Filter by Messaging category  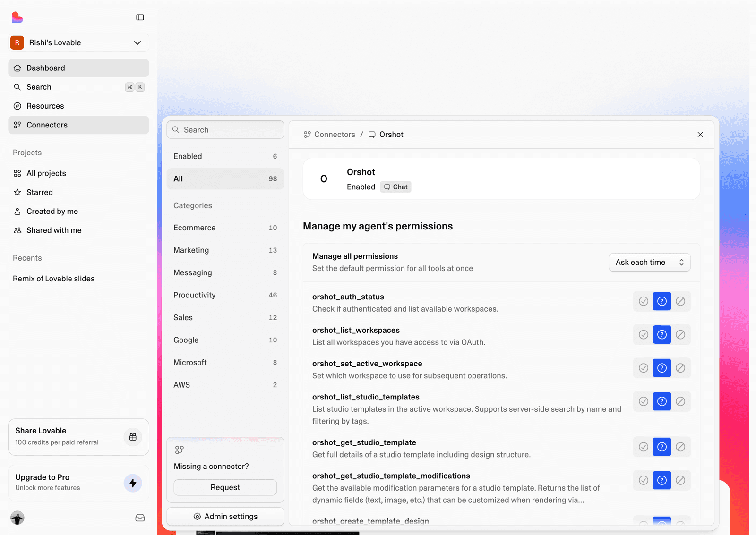tap(225, 272)
